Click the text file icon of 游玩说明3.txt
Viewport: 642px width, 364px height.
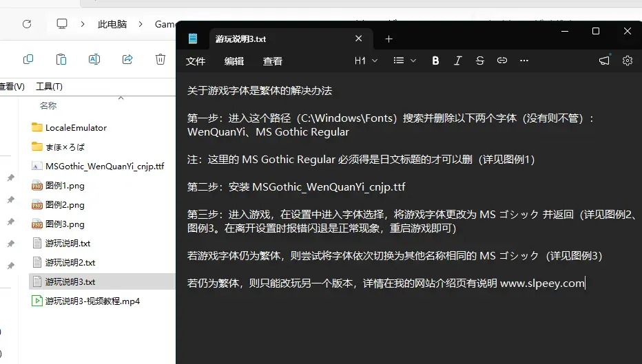point(37,281)
